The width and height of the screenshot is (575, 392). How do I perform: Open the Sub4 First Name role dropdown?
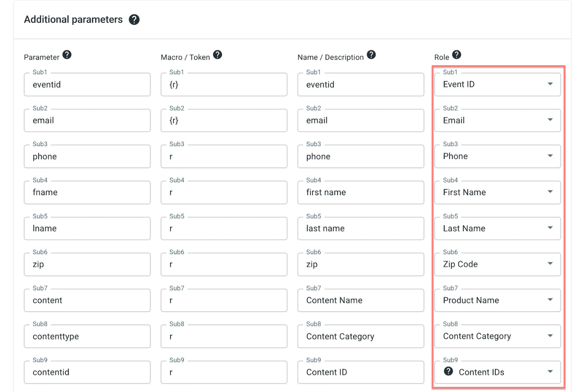click(497, 192)
